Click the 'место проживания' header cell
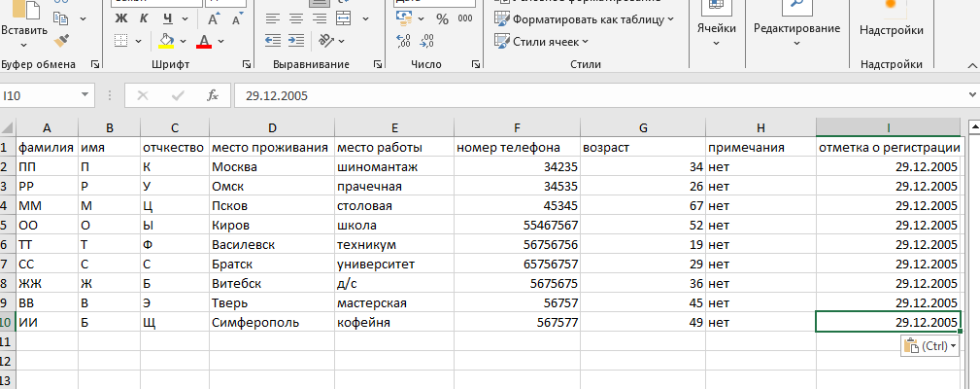Viewport: 980px width, 389px height. [272, 148]
